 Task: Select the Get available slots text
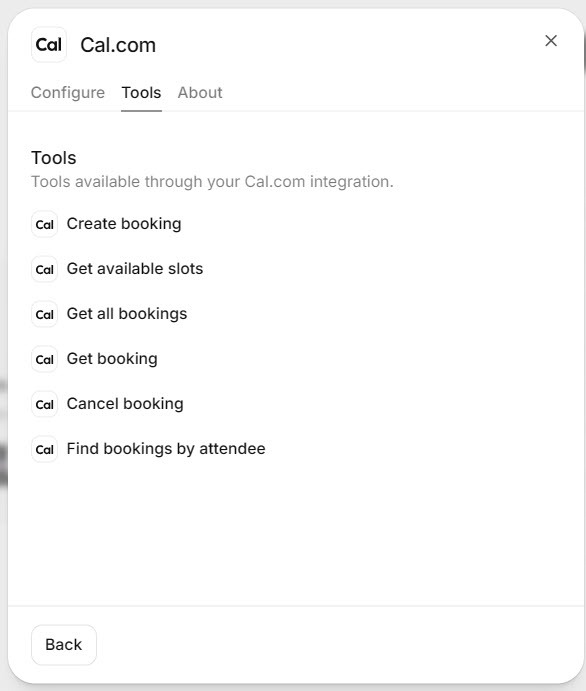pyautogui.click(x=135, y=269)
